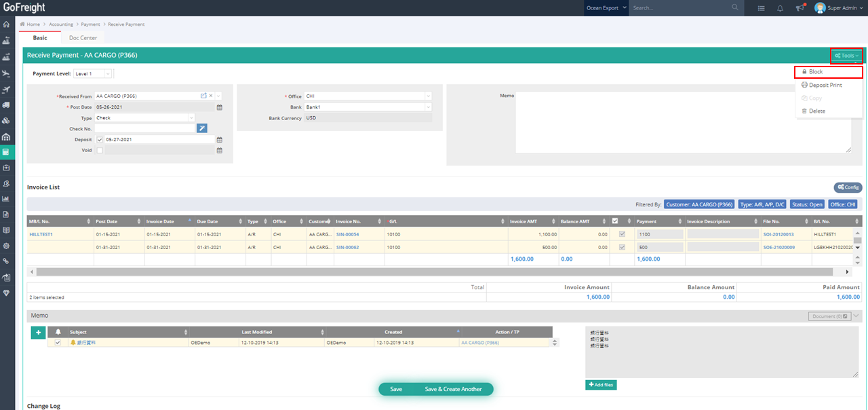Image resolution: width=868 pixels, height=410 pixels.
Task: Open invoice SIN-00054 link
Action: point(347,234)
